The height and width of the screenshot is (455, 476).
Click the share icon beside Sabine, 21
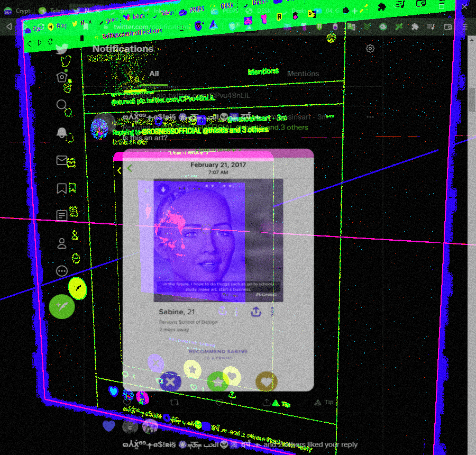pyautogui.click(x=256, y=312)
